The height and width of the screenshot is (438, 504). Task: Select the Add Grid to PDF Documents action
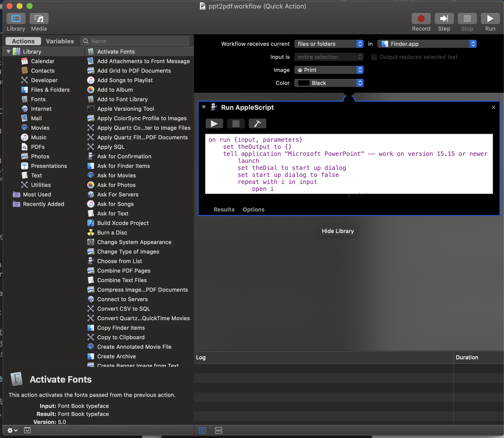click(139, 71)
